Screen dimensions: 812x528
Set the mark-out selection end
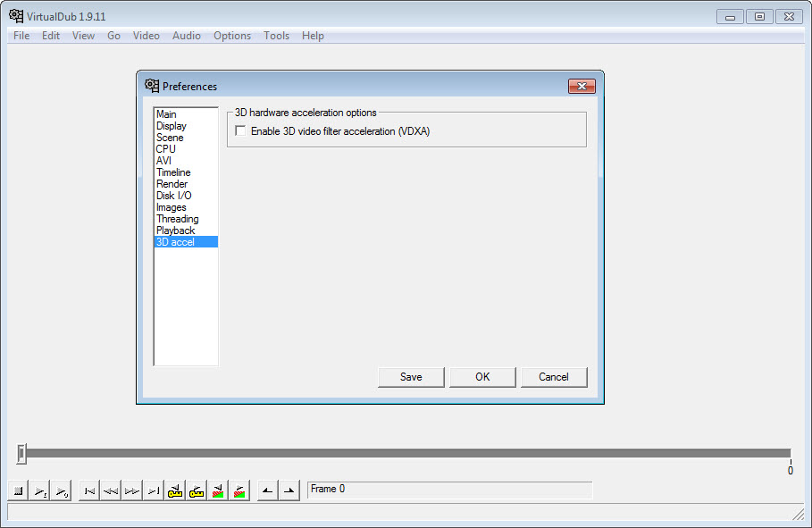pos(289,490)
